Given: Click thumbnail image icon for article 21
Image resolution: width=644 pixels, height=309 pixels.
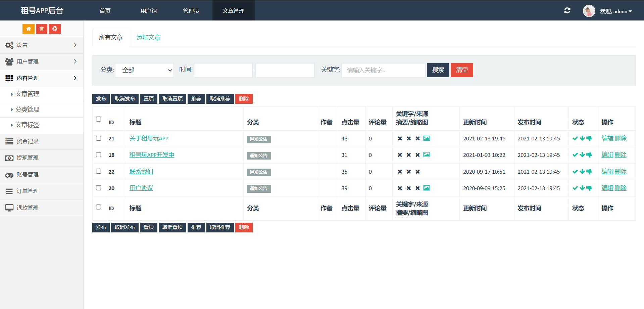Looking at the screenshot, I should click(427, 138).
